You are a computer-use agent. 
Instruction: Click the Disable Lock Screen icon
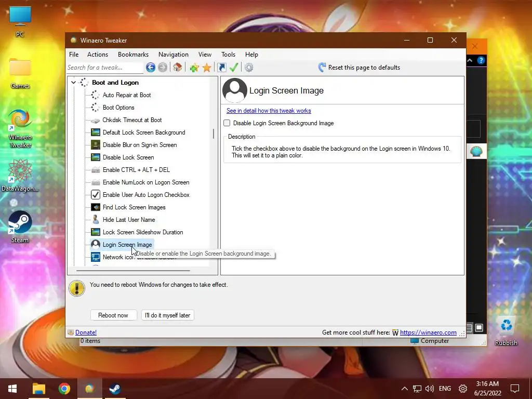[x=96, y=157]
